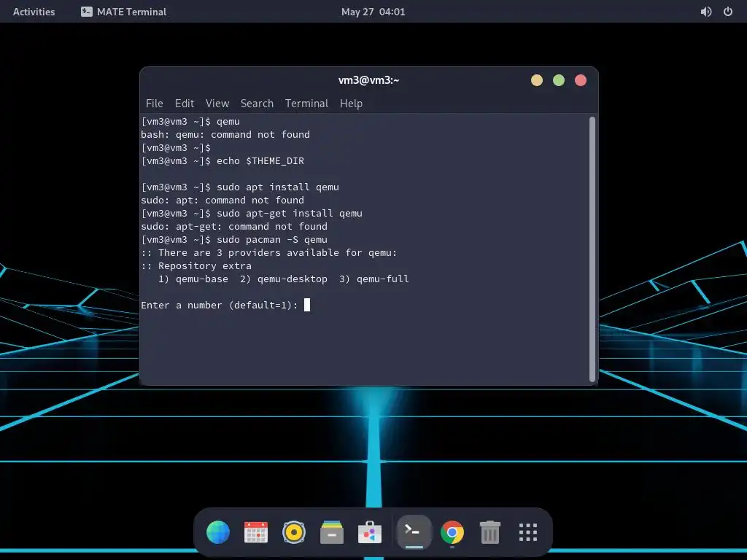The width and height of the screenshot is (747, 560).
Task: Open the Terminal menu
Action: coord(306,104)
